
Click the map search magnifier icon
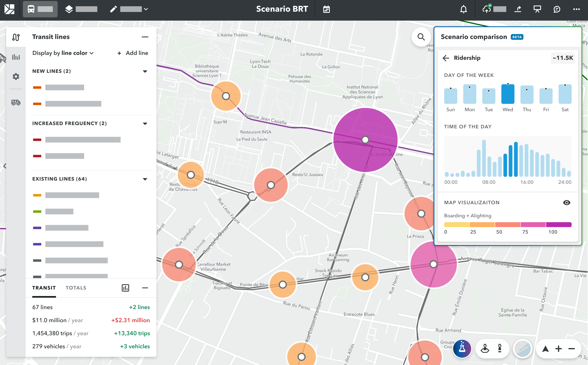421,37
